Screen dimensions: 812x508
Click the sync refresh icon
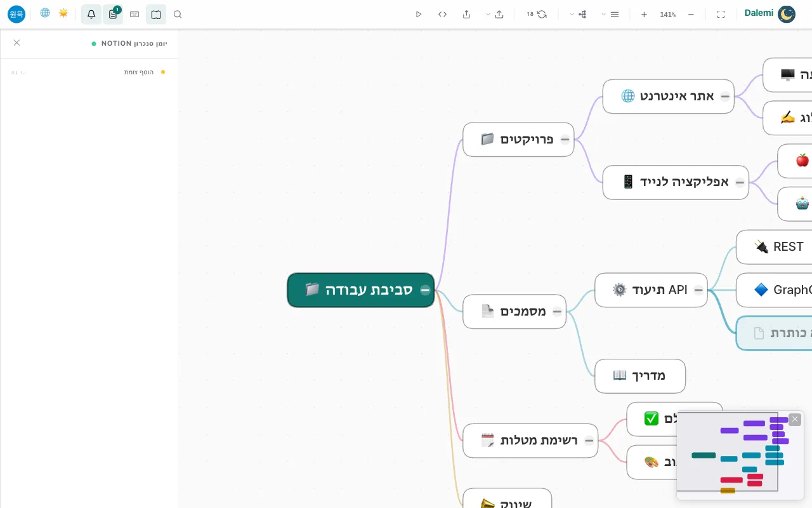(x=541, y=14)
